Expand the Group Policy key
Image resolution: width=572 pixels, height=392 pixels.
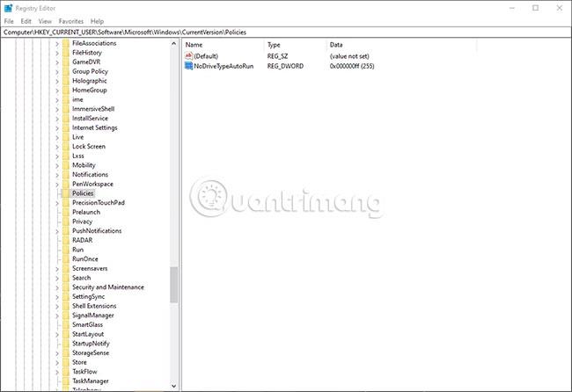57,72
